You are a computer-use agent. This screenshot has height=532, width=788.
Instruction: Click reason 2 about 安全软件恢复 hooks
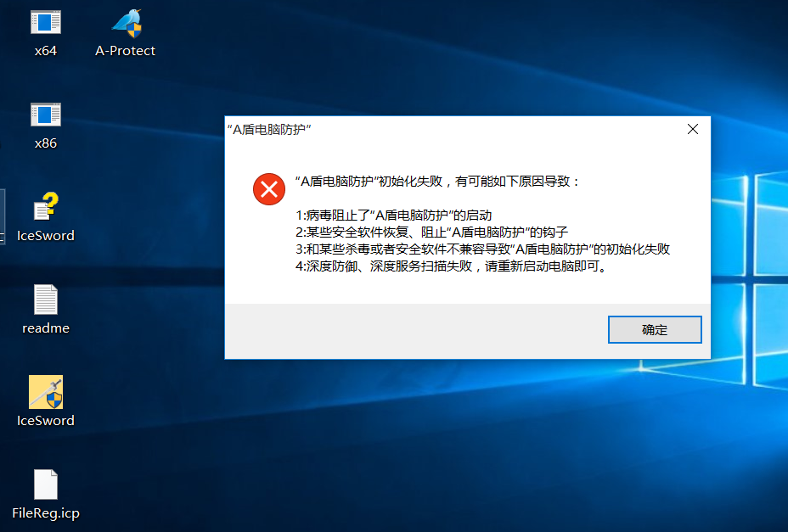tap(431, 232)
